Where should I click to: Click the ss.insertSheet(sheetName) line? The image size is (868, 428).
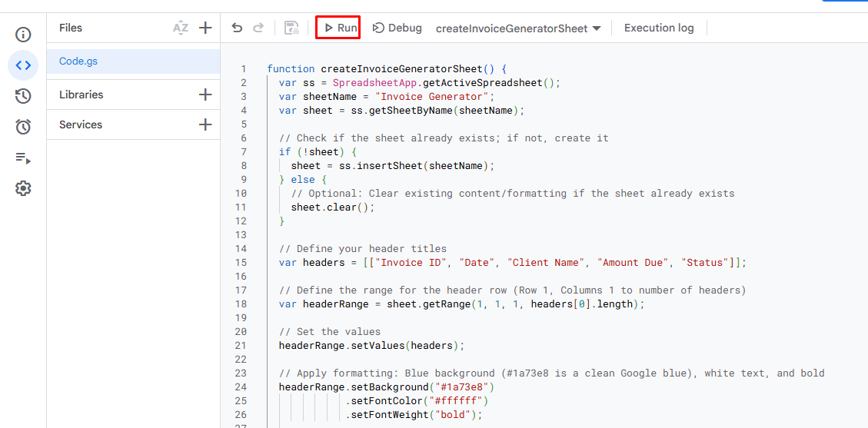point(392,166)
